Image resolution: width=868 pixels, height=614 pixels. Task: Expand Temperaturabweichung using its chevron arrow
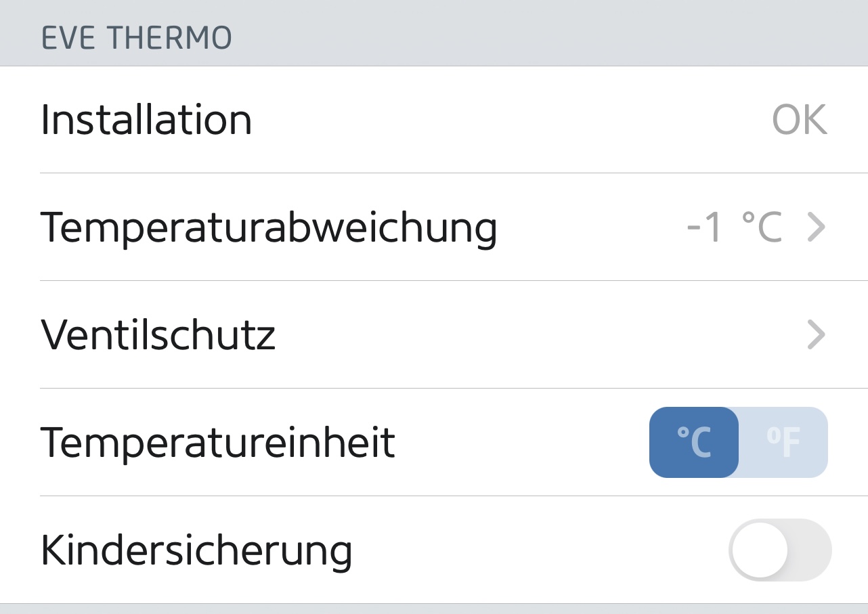click(817, 227)
